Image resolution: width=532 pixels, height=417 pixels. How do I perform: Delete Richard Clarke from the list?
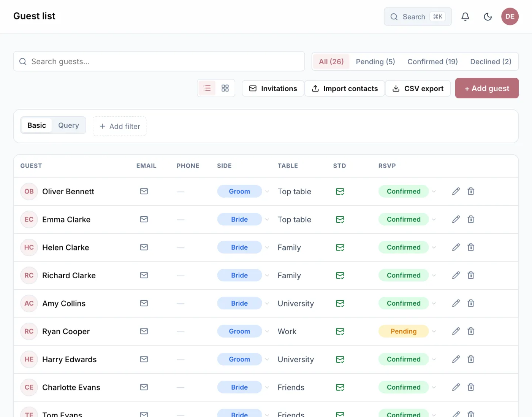[471, 275]
